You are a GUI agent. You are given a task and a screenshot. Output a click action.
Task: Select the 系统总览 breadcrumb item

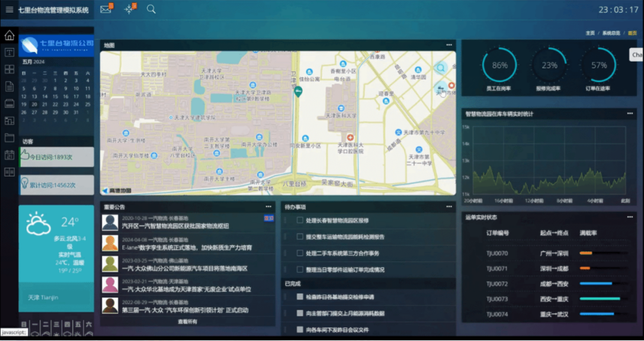tap(611, 33)
